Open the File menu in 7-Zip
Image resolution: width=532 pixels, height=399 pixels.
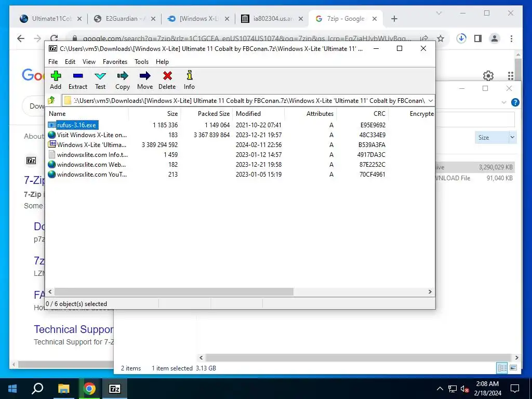click(x=53, y=61)
